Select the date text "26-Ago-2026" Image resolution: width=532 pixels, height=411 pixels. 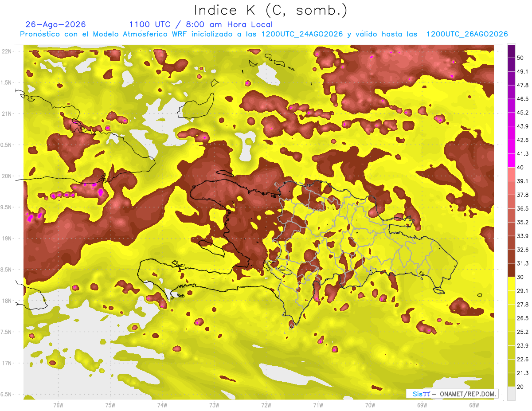[56, 24]
